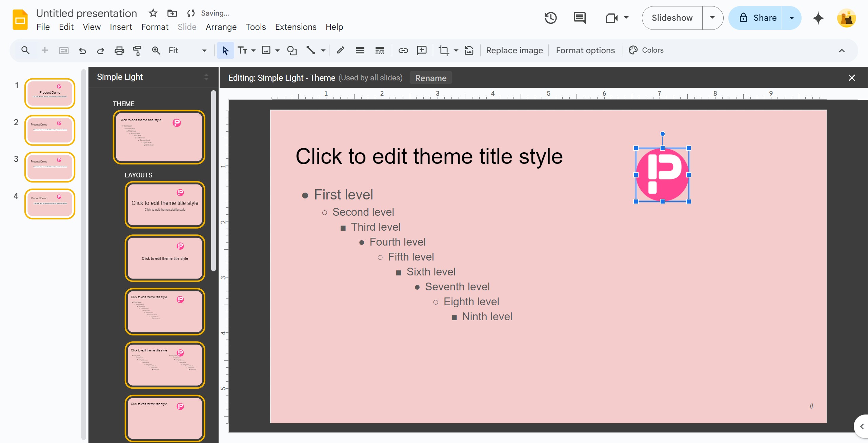Screen dimensions: 868x443
Task: Close the theme editor with X
Action: (852, 78)
